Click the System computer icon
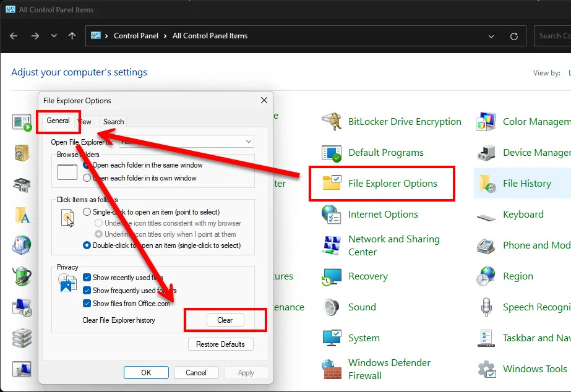 pos(332,338)
